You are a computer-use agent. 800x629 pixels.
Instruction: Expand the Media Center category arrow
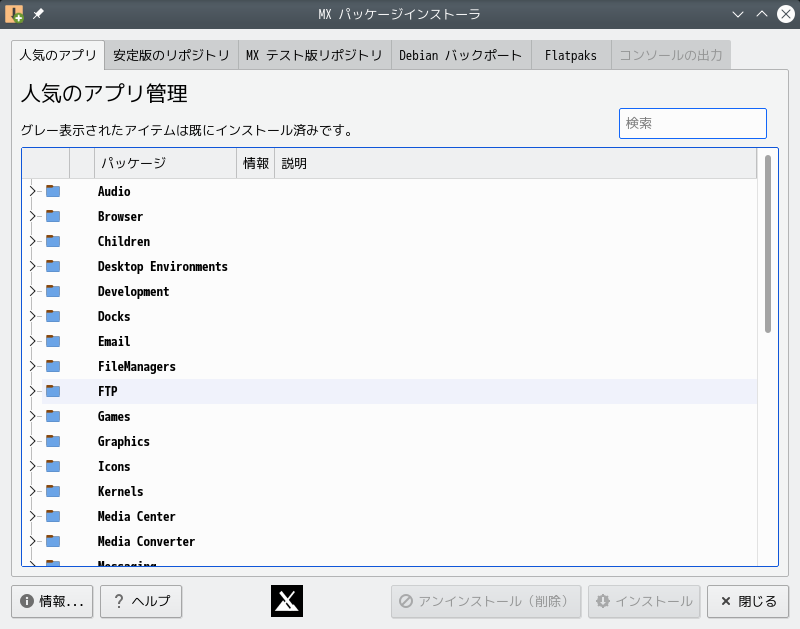[x=33, y=516]
